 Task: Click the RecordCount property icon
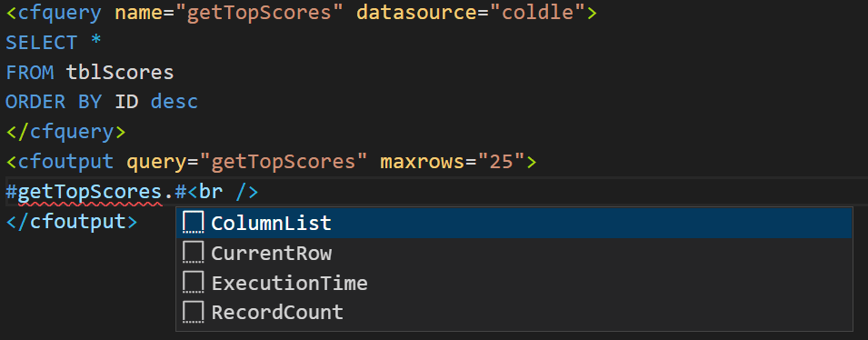[194, 312]
